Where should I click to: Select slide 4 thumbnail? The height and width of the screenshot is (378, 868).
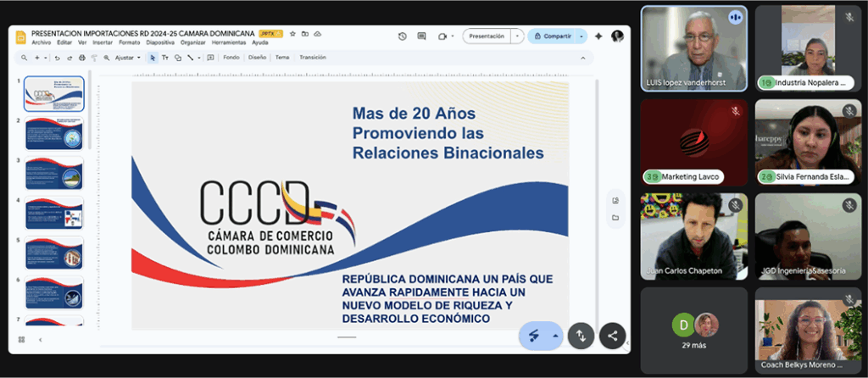(53, 213)
